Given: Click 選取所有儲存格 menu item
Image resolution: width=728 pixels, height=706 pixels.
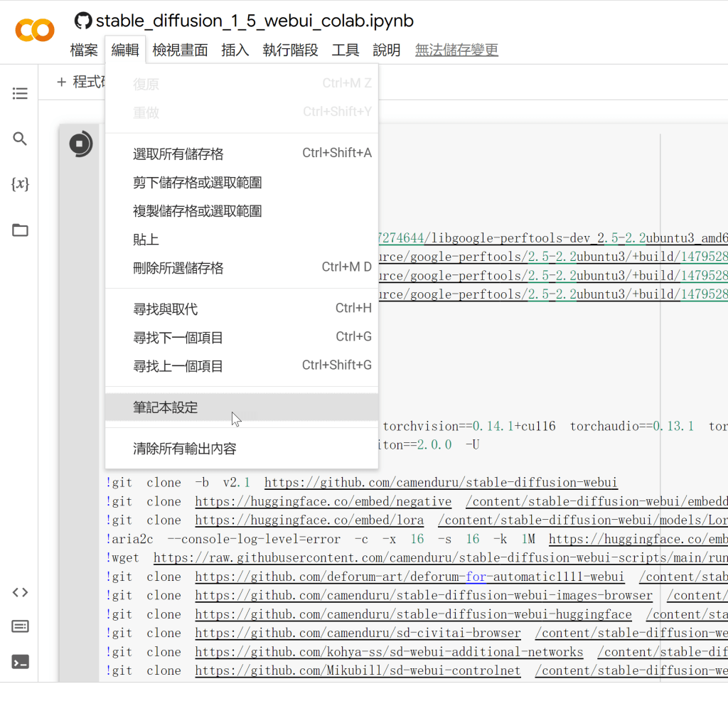Looking at the screenshot, I should tap(178, 154).
